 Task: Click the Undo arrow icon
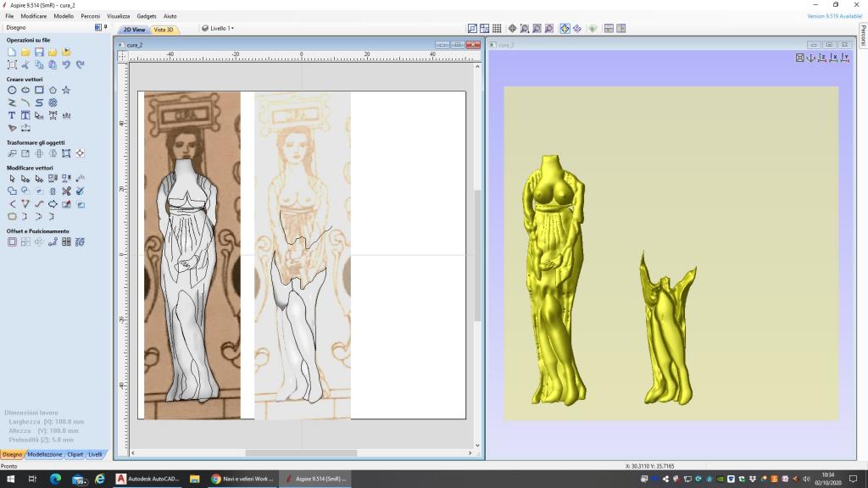[x=66, y=65]
